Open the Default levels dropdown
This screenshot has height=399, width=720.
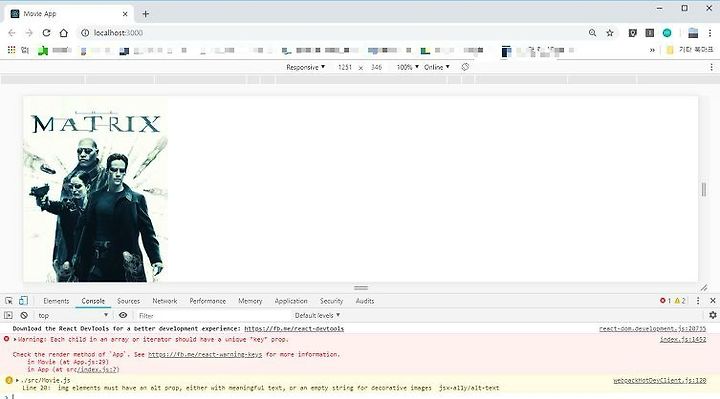[317, 315]
